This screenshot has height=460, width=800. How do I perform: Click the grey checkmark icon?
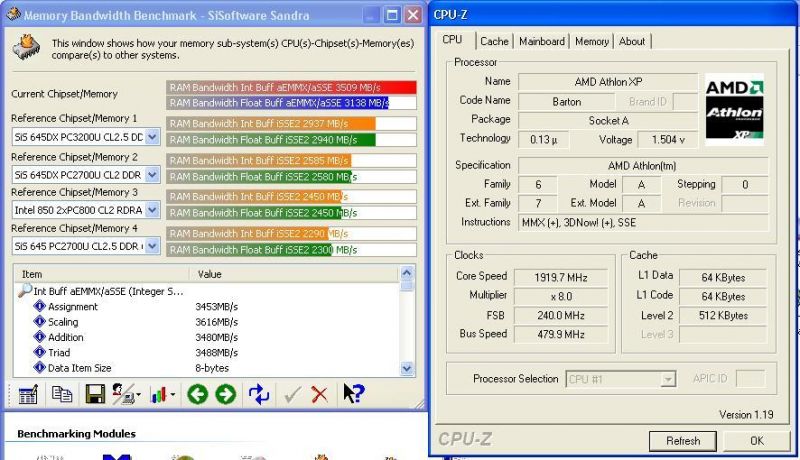click(292, 394)
